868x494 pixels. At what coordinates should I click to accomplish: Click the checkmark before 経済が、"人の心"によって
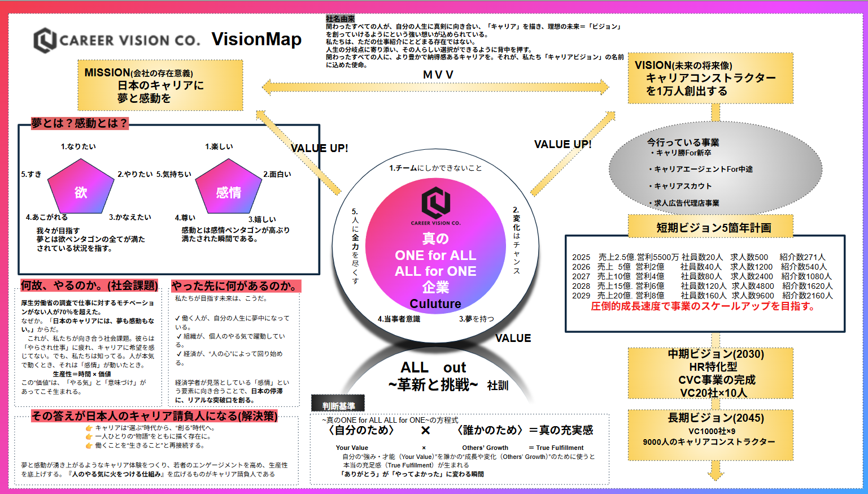pos(179,354)
